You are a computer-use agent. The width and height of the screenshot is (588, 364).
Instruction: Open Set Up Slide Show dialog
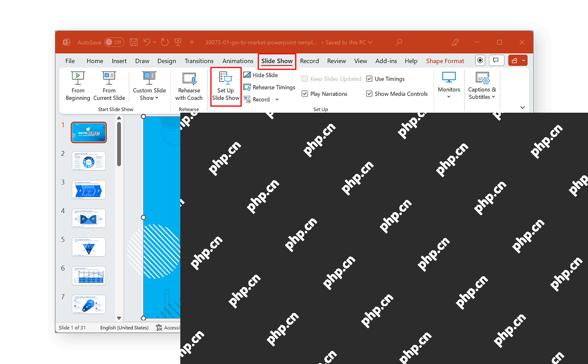click(226, 86)
